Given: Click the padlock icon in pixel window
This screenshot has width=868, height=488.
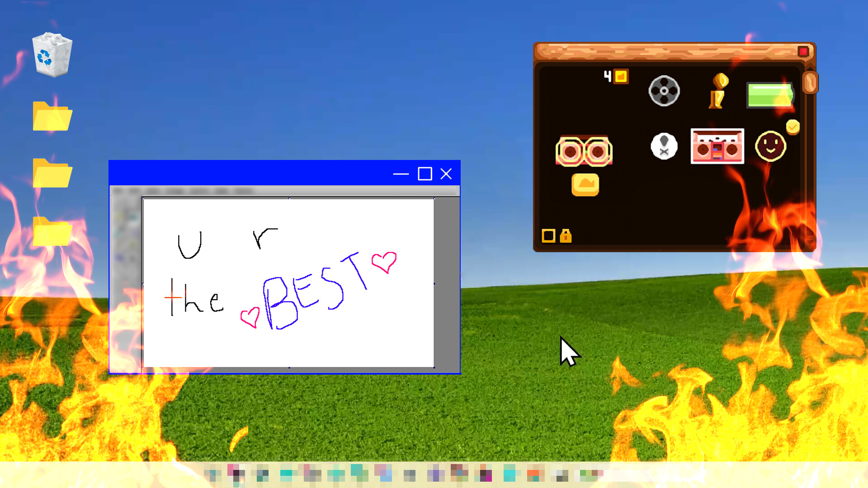Looking at the screenshot, I should point(566,235).
